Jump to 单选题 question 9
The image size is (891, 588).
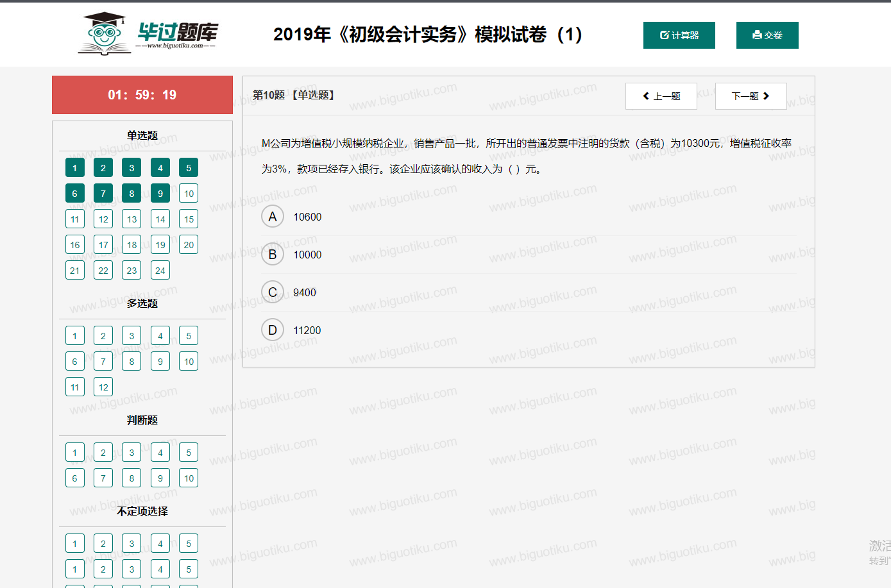160,194
